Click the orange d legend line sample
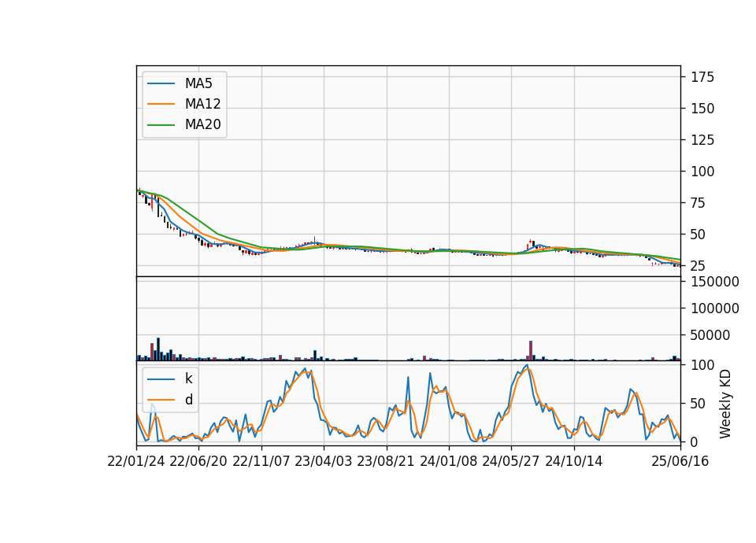This screenshot has height=543, width=756. pos(161,400)
